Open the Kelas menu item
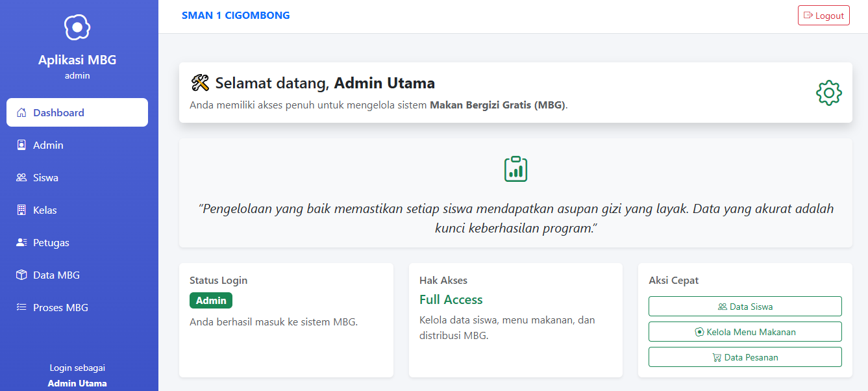Screen dimensions: 868x391 tap(77, 210)
